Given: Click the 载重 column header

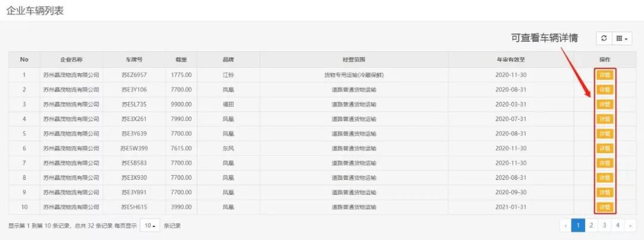Looking at the screenshot, I should click(x=181, y=60).
